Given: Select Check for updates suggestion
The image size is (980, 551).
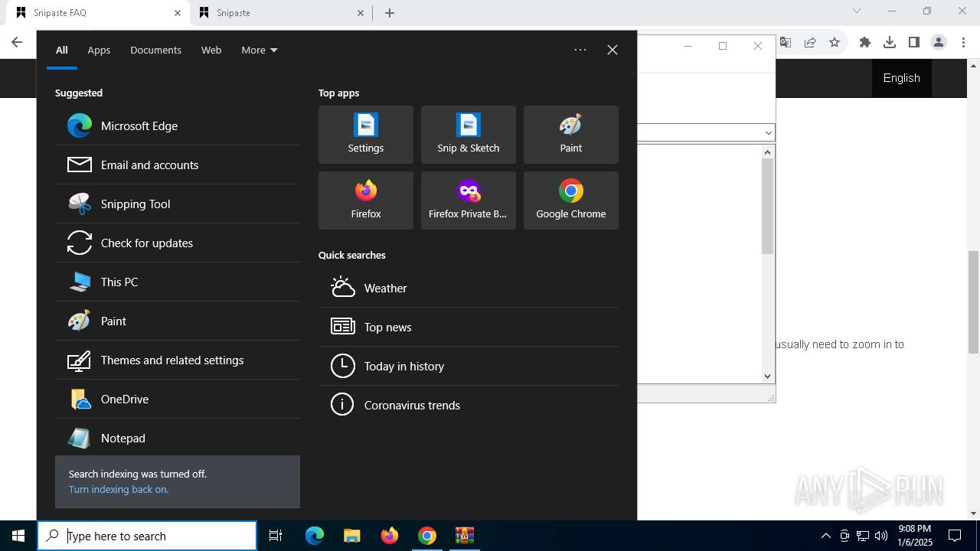Looking at the screenshot, I should click(178, 243).
